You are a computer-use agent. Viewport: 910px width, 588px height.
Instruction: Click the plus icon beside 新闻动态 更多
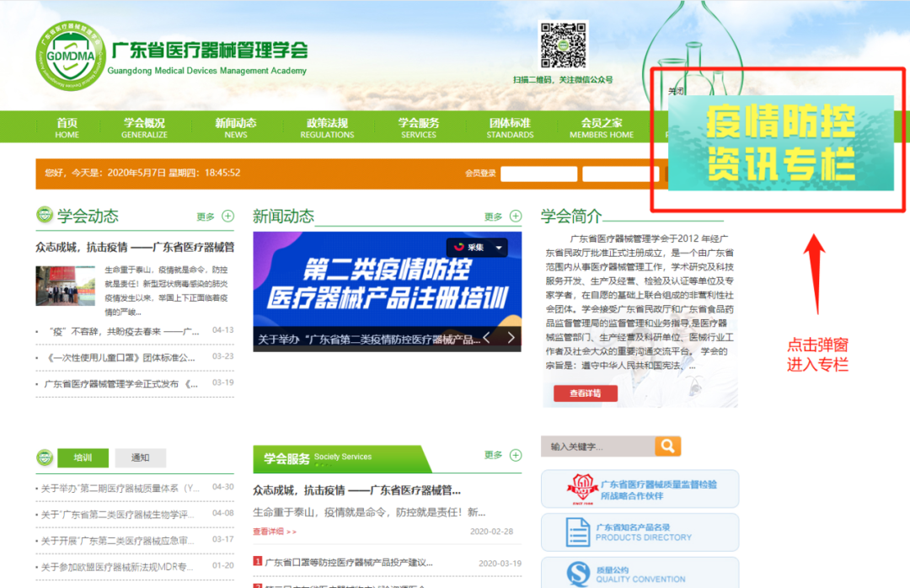(516, 216)
